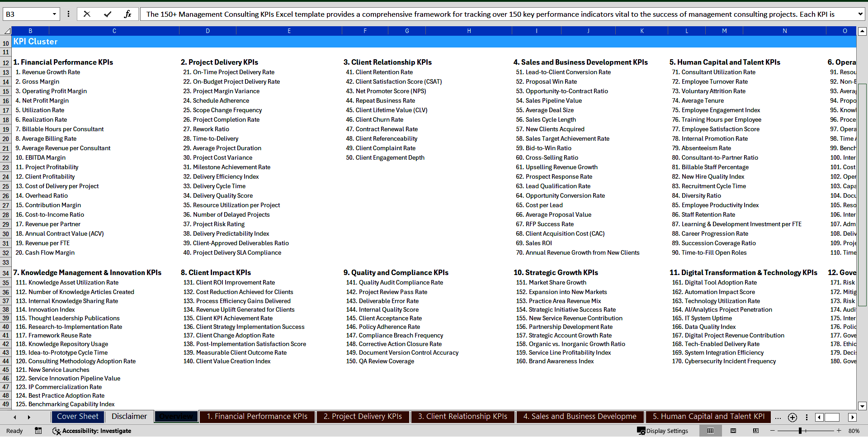Image resolution: width=868 pixels, height=437 pixels.
Task: Cancel input with the formula bar X icon
Action: pyautogui.click(x=87, y=14)
